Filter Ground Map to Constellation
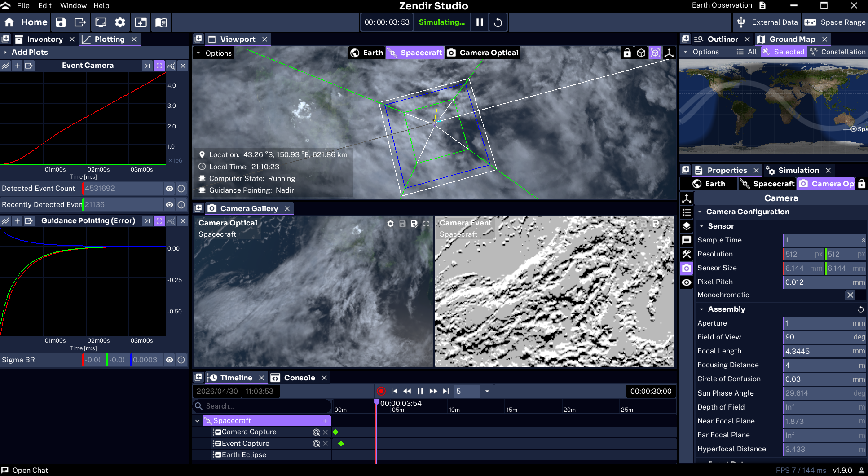 pos(838,52)
